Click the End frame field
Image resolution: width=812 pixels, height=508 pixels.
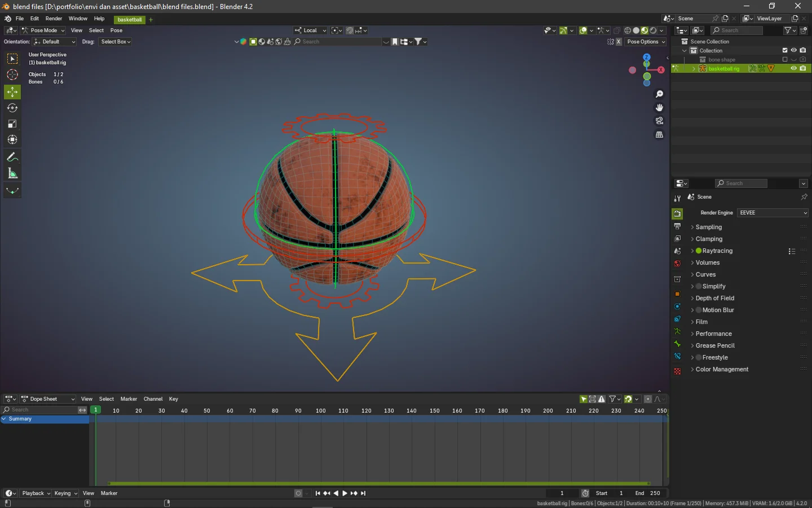point(648,493)
